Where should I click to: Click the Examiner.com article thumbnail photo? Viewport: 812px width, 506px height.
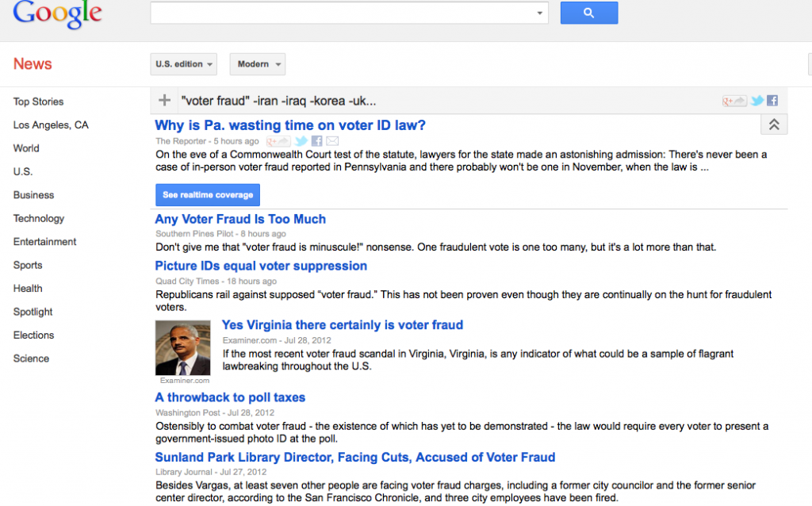(x=183, y=347)
